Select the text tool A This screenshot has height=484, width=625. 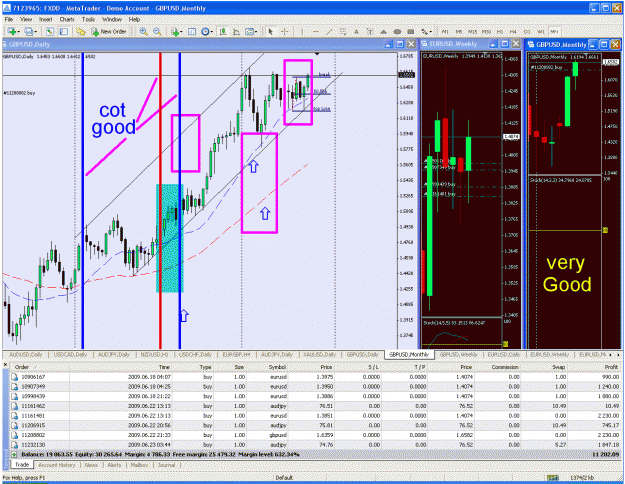[x=356, y=31]
